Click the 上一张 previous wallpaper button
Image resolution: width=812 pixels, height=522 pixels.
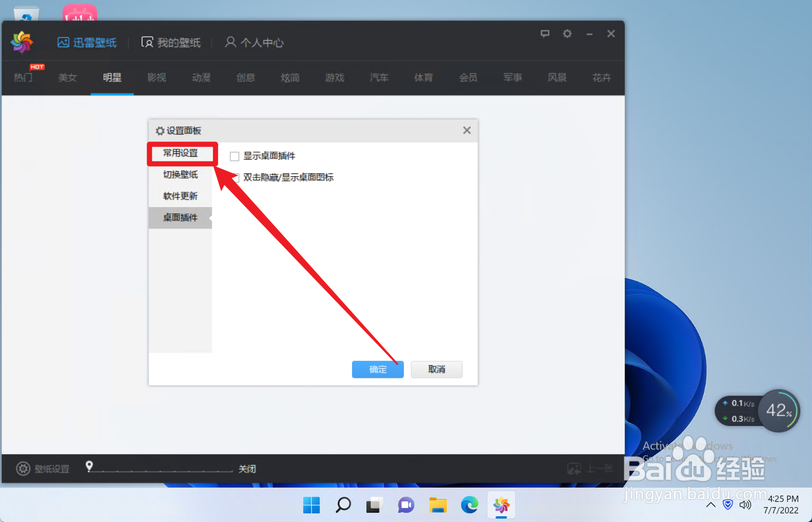590,469
